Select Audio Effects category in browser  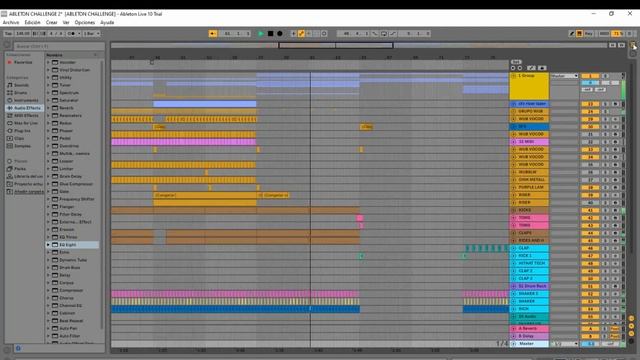point(24,108)
